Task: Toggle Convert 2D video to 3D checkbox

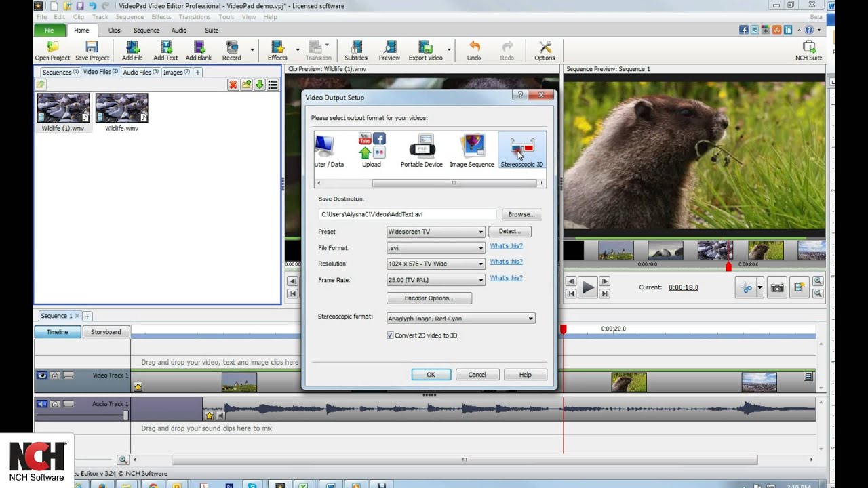Action: 390,335
